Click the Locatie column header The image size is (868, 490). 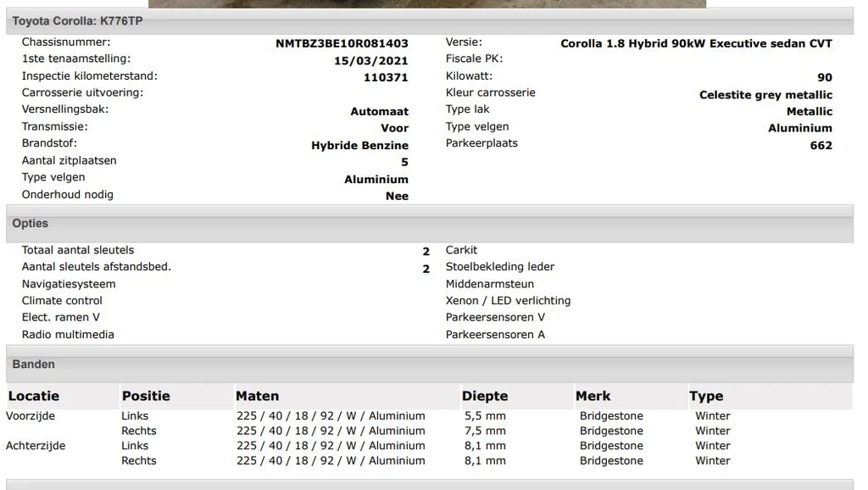(x=34, y=396)
